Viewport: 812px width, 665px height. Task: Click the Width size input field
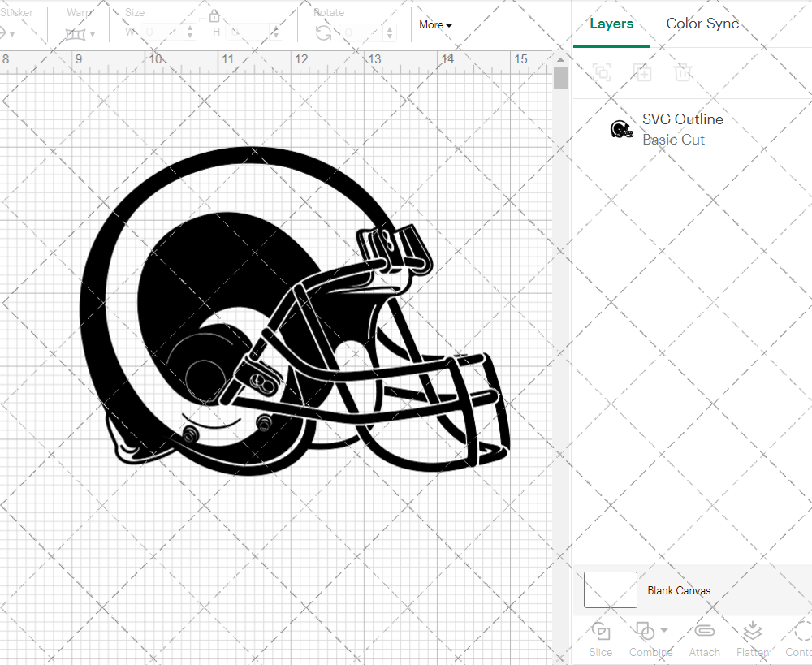(162, 32)
